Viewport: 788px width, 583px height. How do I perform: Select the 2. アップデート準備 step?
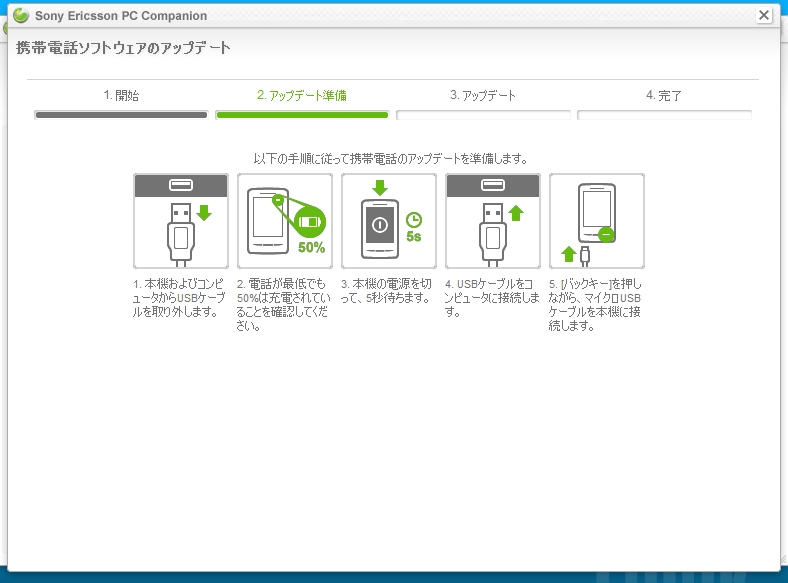click(x=302, y=96)
